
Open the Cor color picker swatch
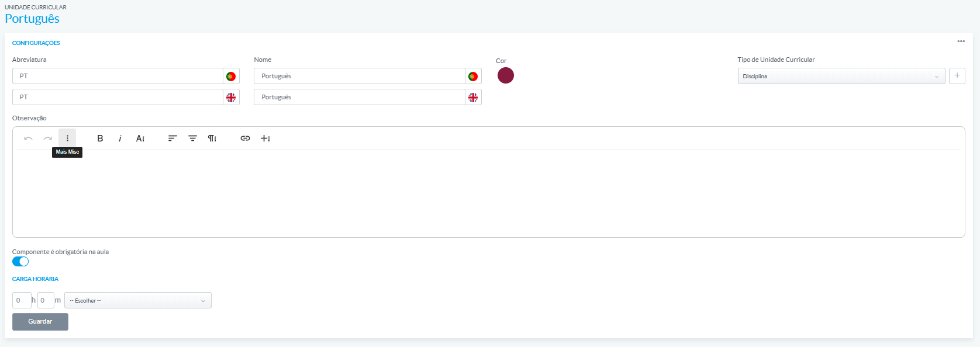506,75
